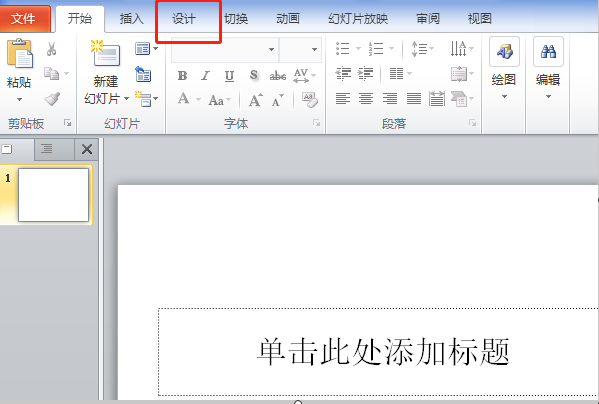This screenshot has height=404, width=599.
Task: Open the clipboard pane launcher
Action: (68, 123)
